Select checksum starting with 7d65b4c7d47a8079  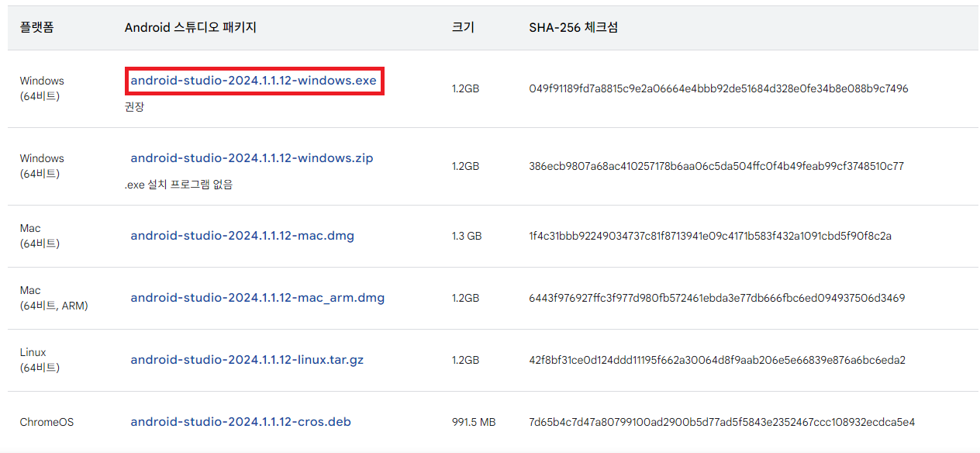tap(722, 422)
